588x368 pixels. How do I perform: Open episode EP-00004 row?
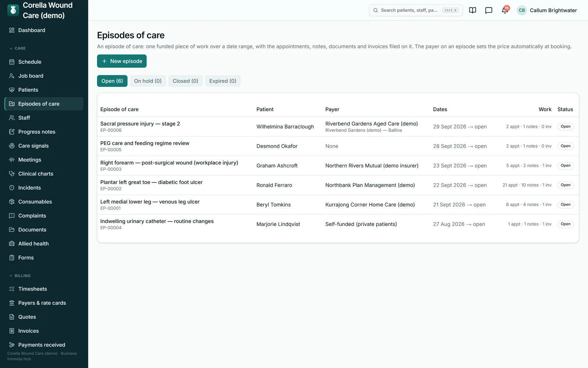338,224
